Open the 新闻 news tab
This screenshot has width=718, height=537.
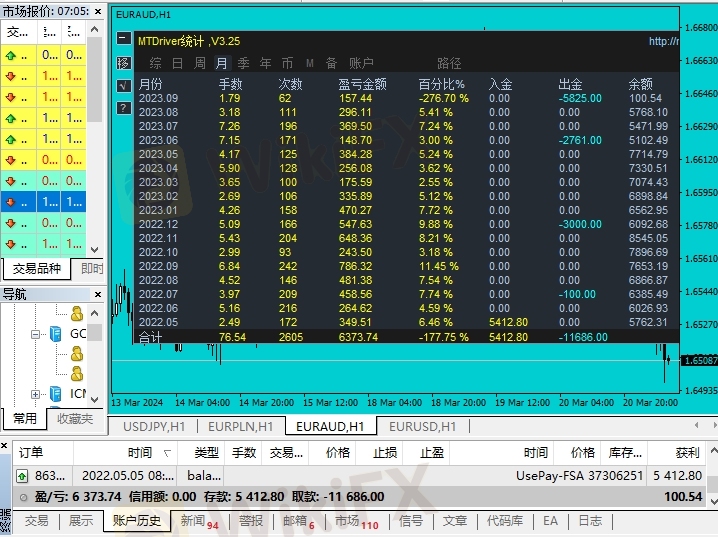pos(193,521)
